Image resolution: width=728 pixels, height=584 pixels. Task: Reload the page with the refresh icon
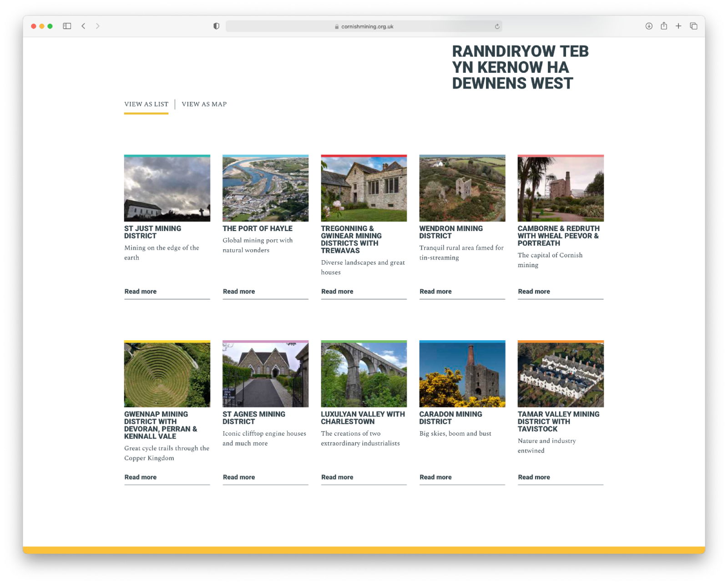point(497,26)
